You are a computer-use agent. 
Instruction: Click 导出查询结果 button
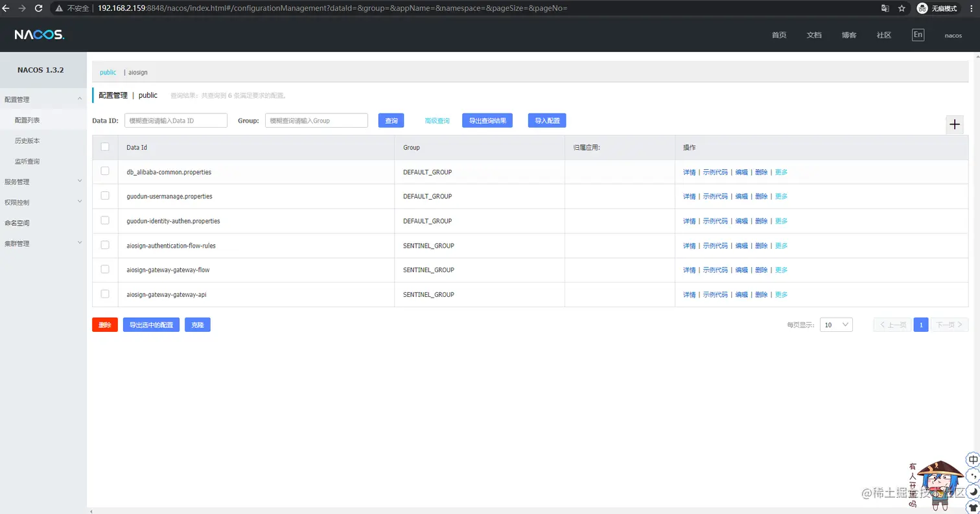coord(487,121)
